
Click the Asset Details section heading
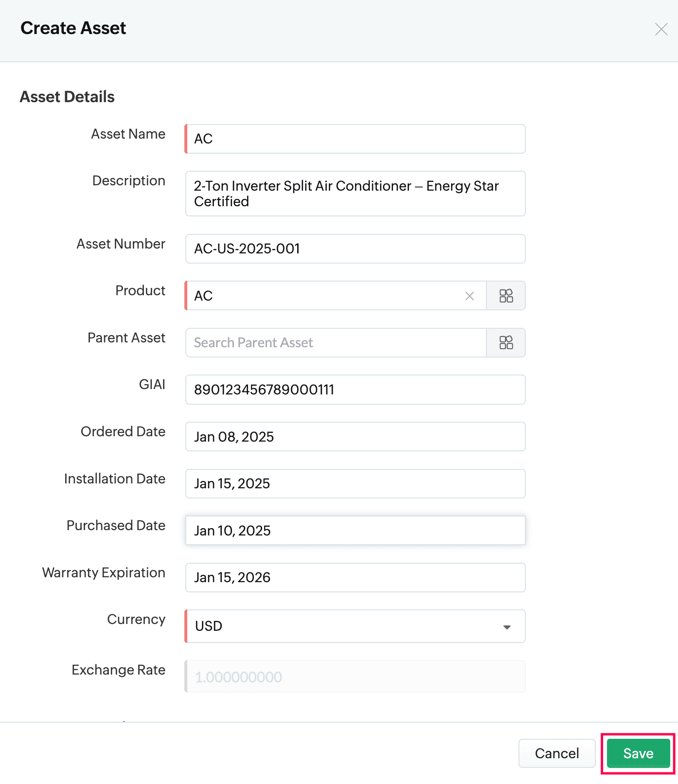click(x=67, y=97)
